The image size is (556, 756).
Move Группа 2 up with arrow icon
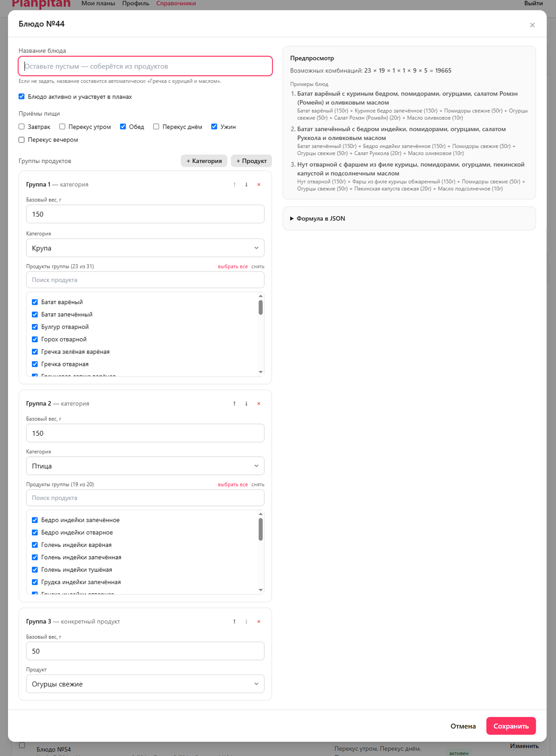coord(234,403)
